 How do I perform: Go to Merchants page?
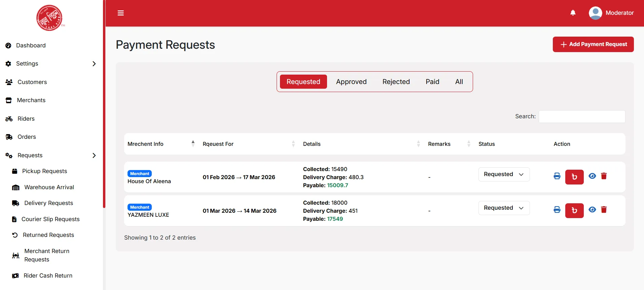[x=31, y=100]
